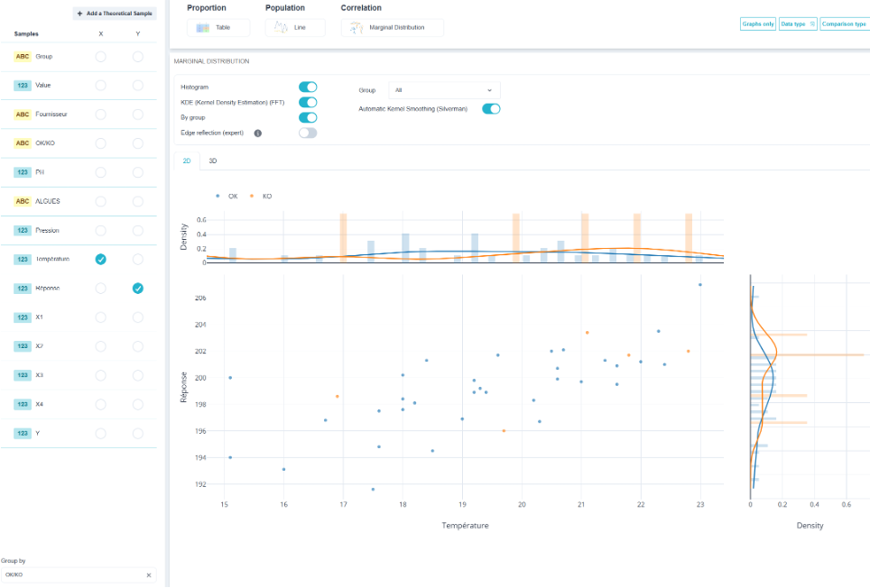
Task: Open the Table proportion chart icon
Action: 202,28
